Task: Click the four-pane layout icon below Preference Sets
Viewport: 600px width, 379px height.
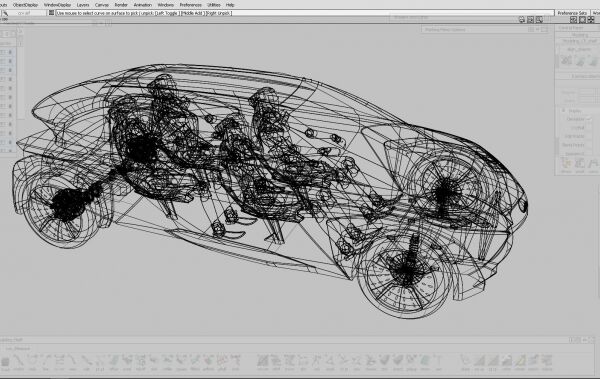Action: coord(591,20)
